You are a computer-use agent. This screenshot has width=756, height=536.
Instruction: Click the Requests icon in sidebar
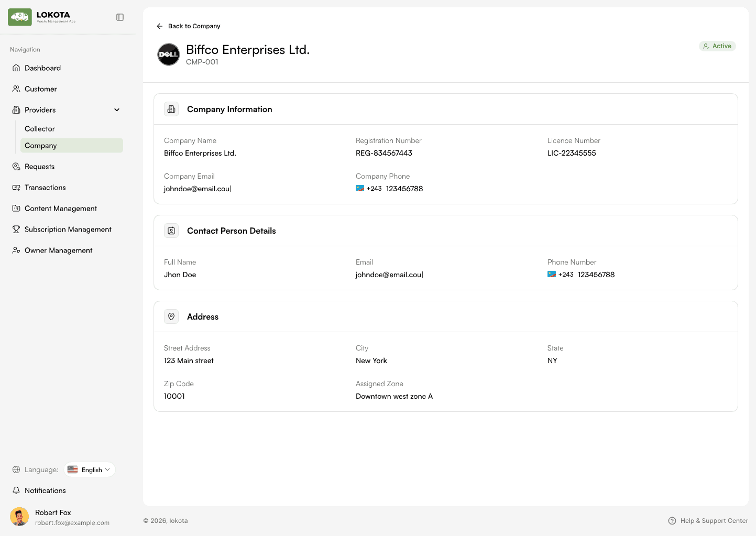coord(16,167)
